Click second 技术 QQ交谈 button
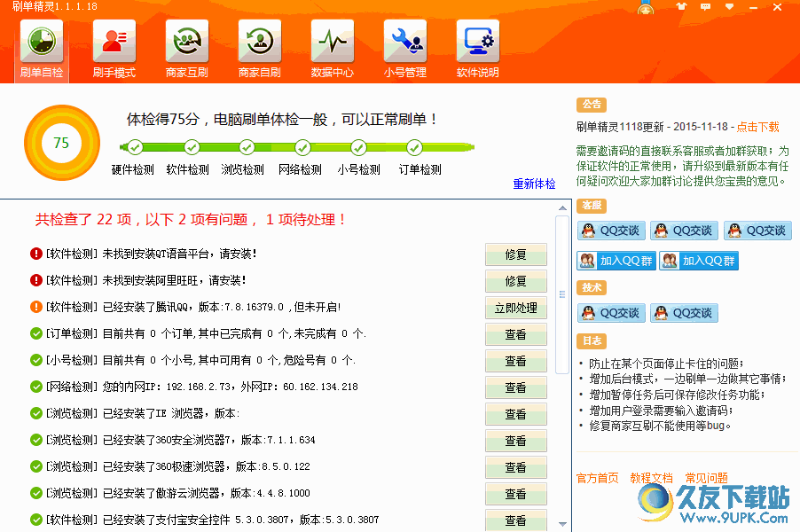Image resolution: width=800 pixels, height=532 pixels. (x=684, y=313)
